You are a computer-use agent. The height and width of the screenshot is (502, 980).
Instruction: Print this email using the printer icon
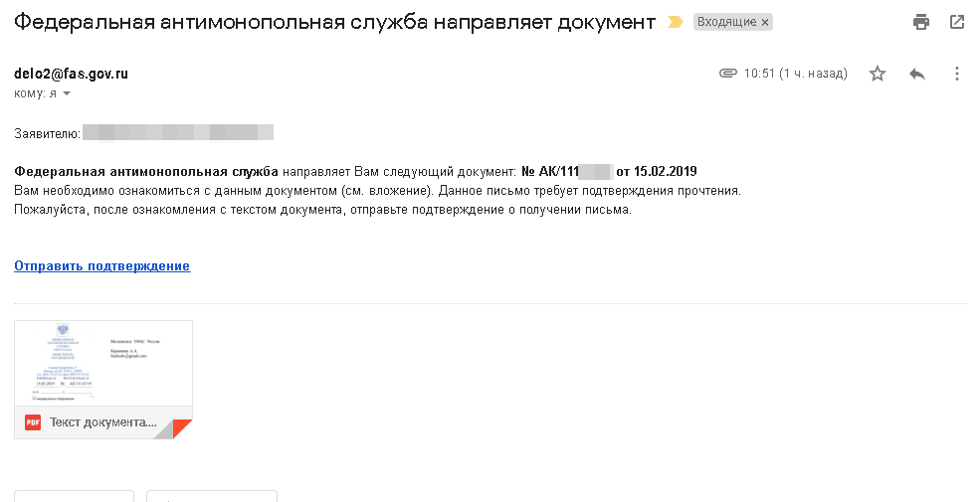pos(921,22)
